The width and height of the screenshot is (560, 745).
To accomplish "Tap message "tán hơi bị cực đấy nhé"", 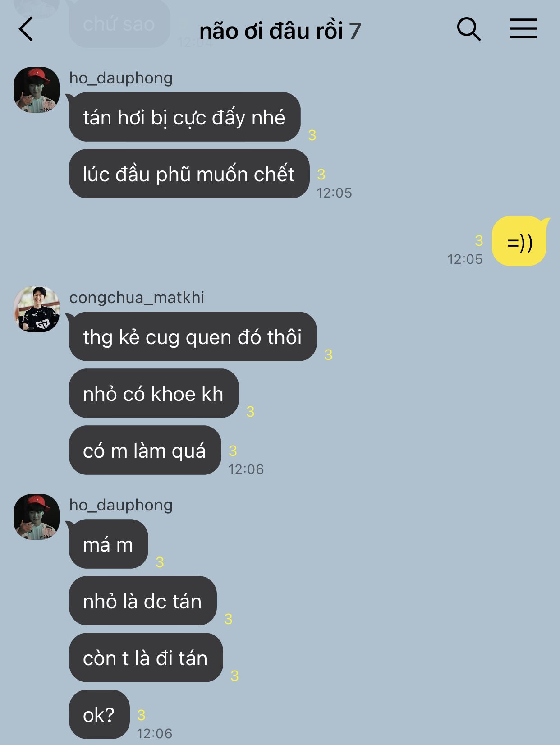I will [184, 117].
